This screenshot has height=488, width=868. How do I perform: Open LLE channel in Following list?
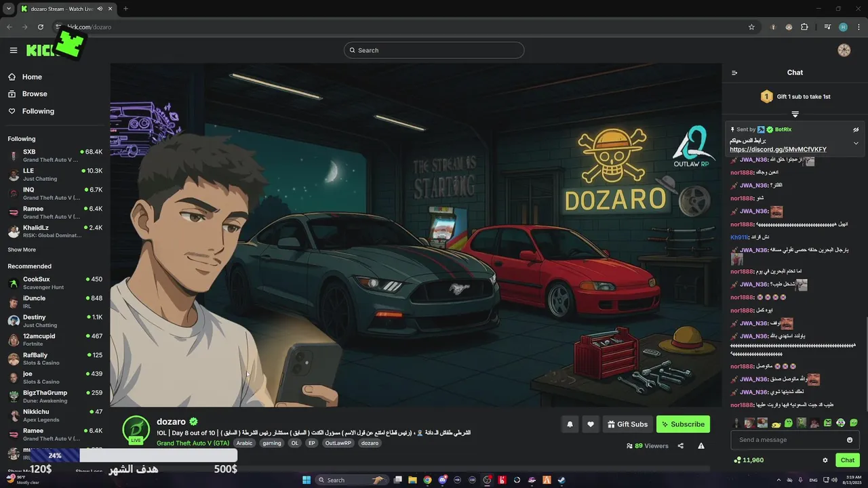pyautogui.click(x=55, y=175)
